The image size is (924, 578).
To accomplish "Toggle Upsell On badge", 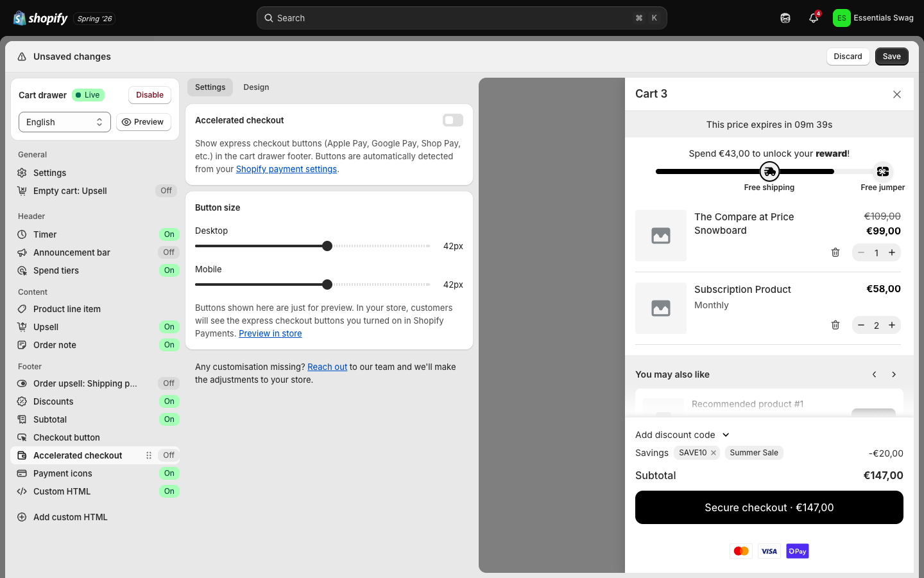I will 169,327.
